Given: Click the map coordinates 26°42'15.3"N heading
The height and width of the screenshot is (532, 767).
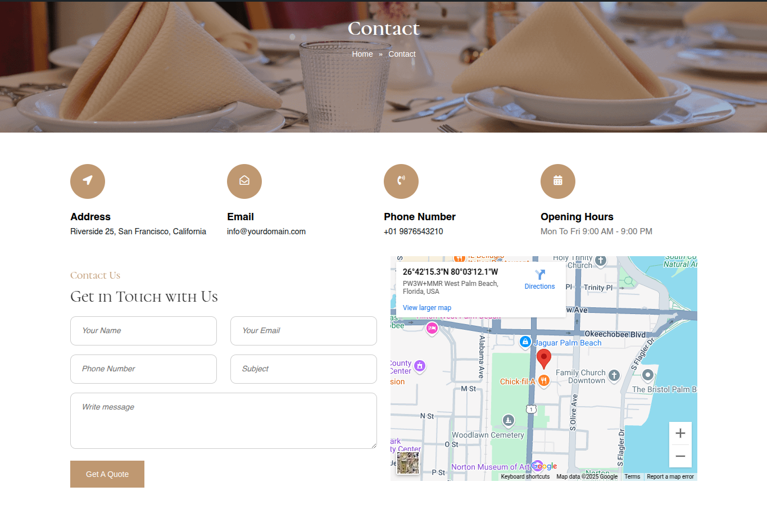Looking at the screenshot, I should coord(450,272).
